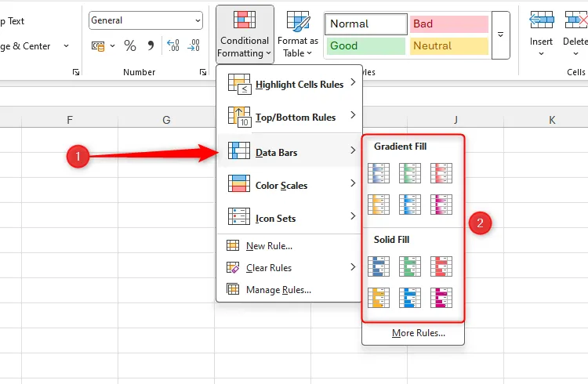Viewport: 588px width, 384px height.
Task: Apply Comma Style format
Action: tap(151, 45)
